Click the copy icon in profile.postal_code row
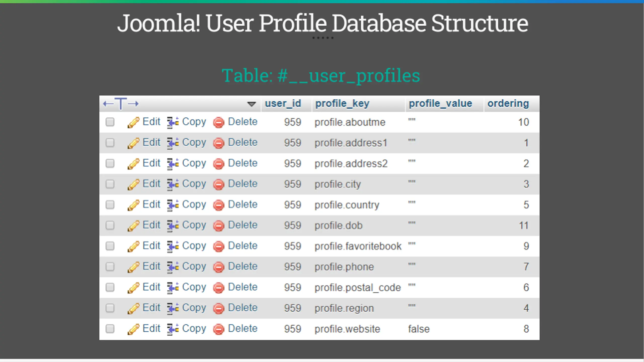 click(x=173, y=288)
